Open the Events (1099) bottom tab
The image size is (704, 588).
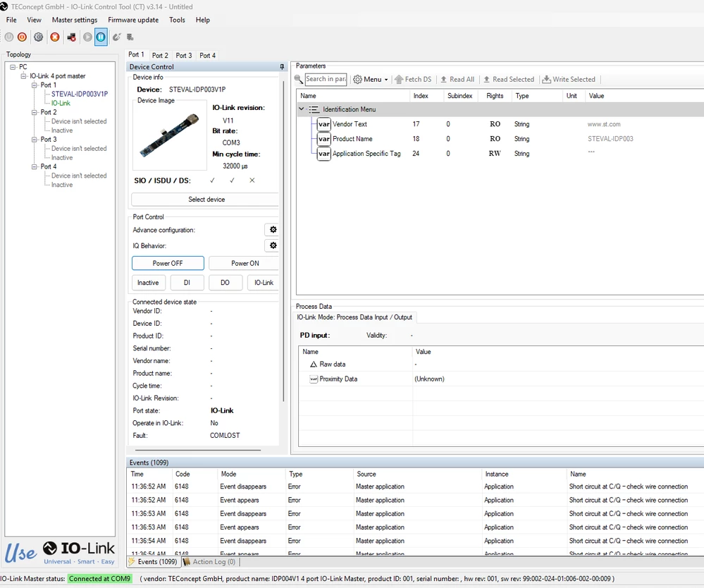pyautogui.click(x=153, y=561)
